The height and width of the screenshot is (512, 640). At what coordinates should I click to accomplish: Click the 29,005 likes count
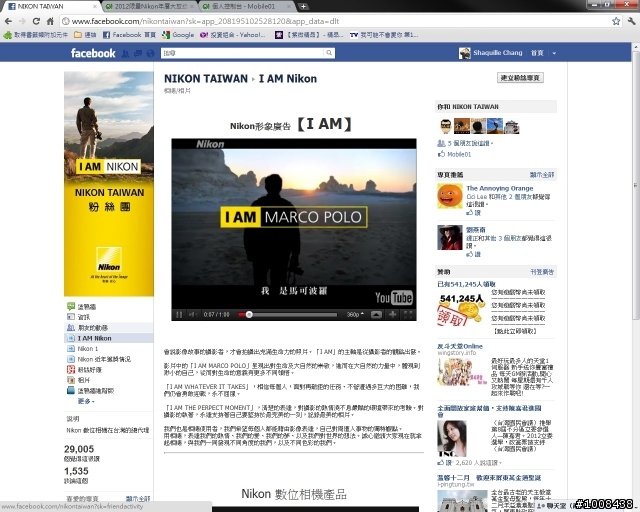pyautogui.click(x=79, y=449)
